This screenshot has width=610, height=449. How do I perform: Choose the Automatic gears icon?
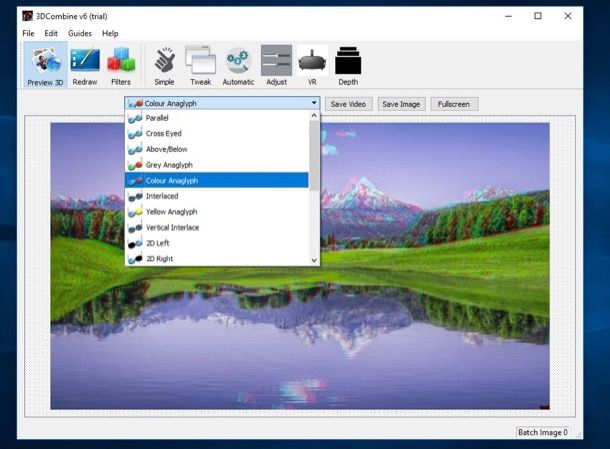[238, 60]
